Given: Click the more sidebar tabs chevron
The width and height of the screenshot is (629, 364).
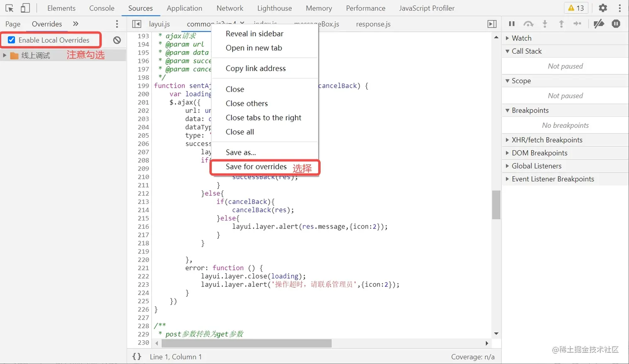Looking at the screenshot, I should pos(76,24).
